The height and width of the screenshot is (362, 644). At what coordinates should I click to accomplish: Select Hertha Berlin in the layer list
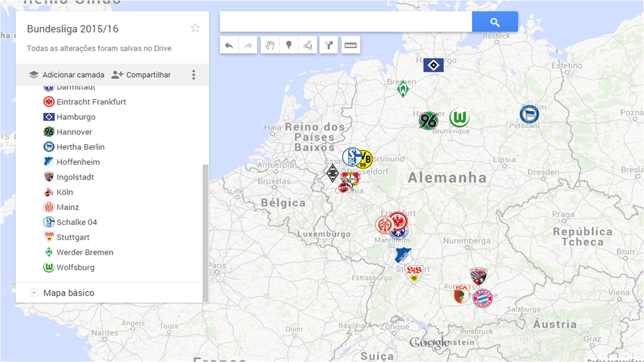click(80, 146)
